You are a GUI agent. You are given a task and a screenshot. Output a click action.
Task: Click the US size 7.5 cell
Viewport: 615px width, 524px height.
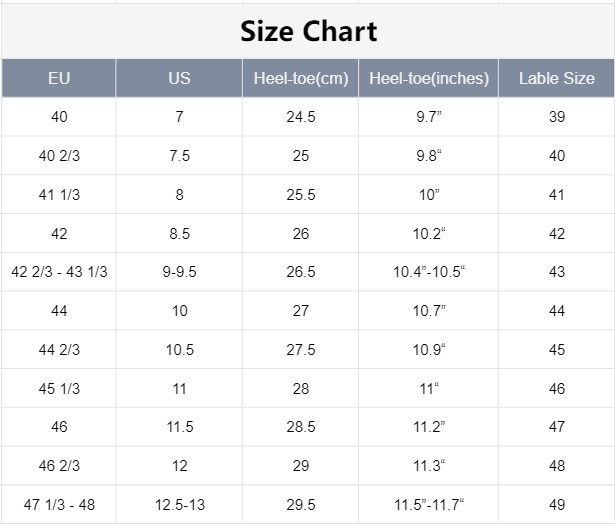[x=179, y=156]
